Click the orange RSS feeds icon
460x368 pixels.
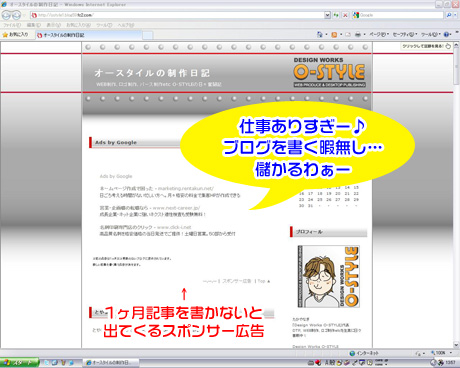tap(334, 34)
